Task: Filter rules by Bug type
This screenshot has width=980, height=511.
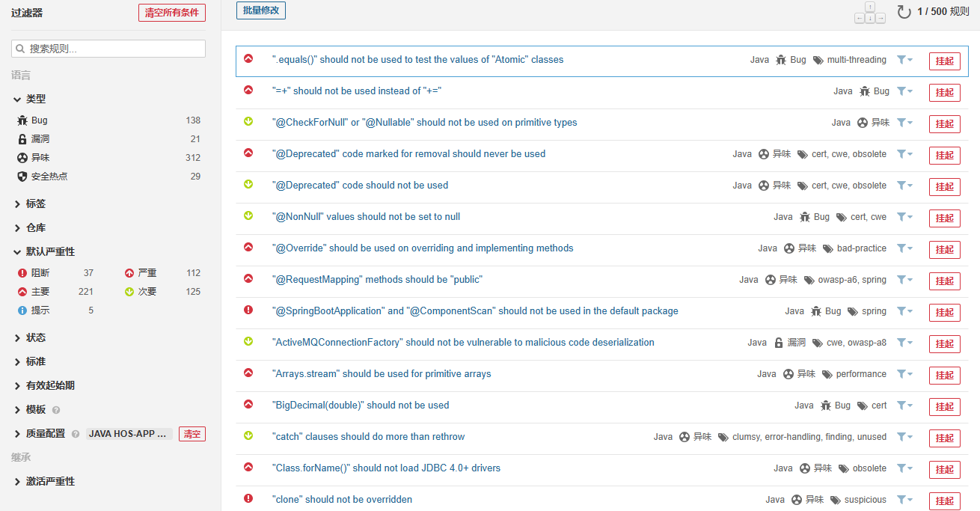Action: pos(39,120)
